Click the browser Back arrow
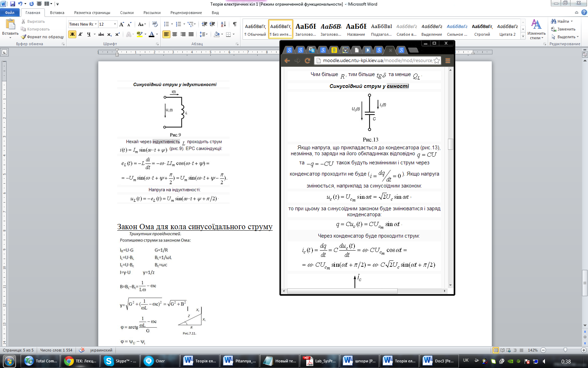588x368 pixels. click(287, 61)
